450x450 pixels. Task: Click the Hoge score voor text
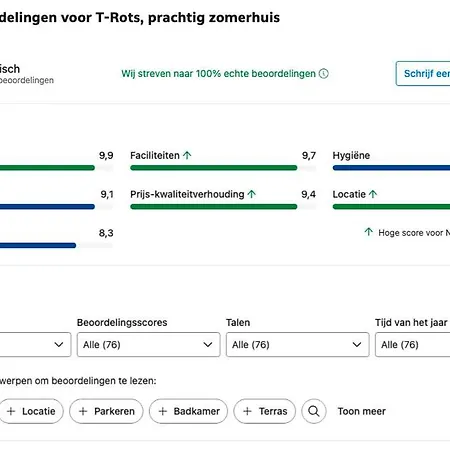[x=414, y=233]
